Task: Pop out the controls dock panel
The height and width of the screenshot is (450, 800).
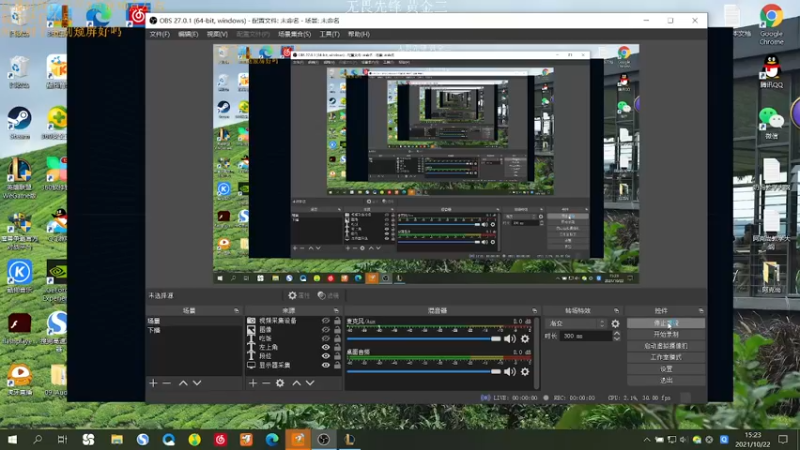Action: point(701,311)
